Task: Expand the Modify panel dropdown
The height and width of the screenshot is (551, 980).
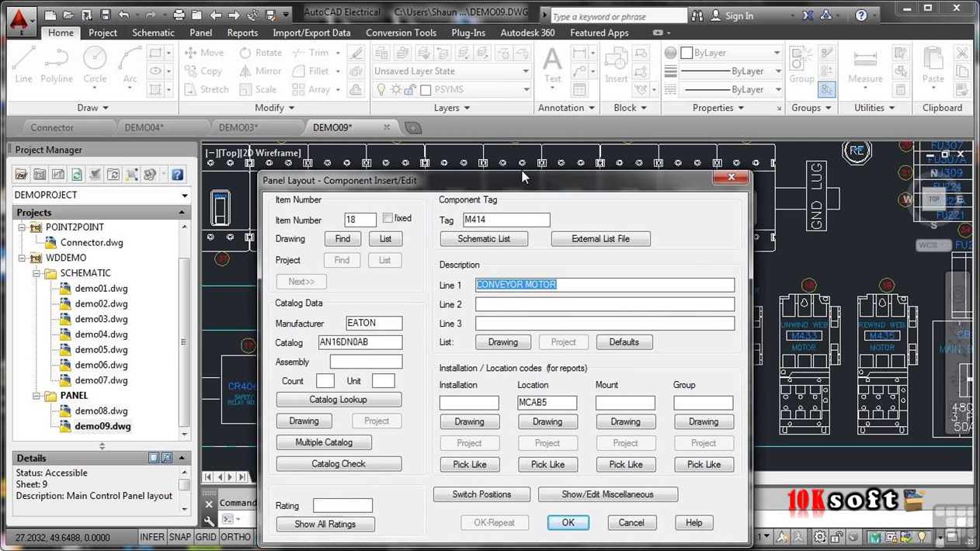Action: pyautogui.click(x=275, y=108)
